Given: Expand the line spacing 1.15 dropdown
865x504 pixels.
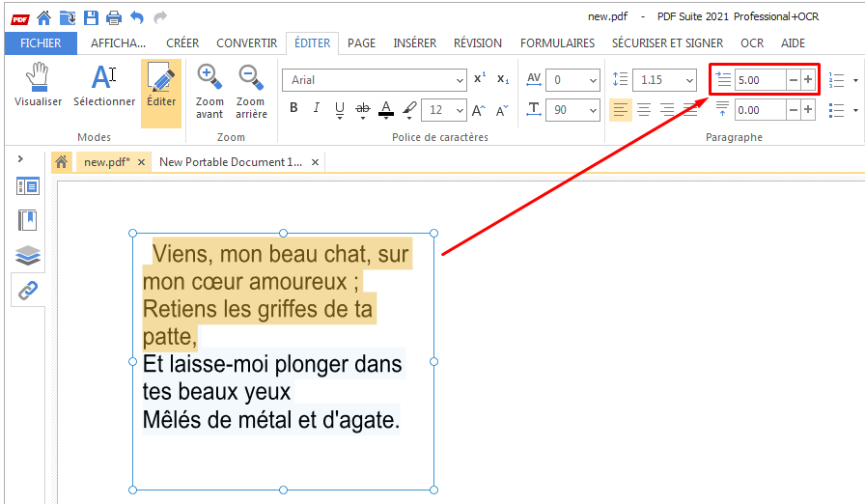Looking at the screenshot, I should coord(689,80).
